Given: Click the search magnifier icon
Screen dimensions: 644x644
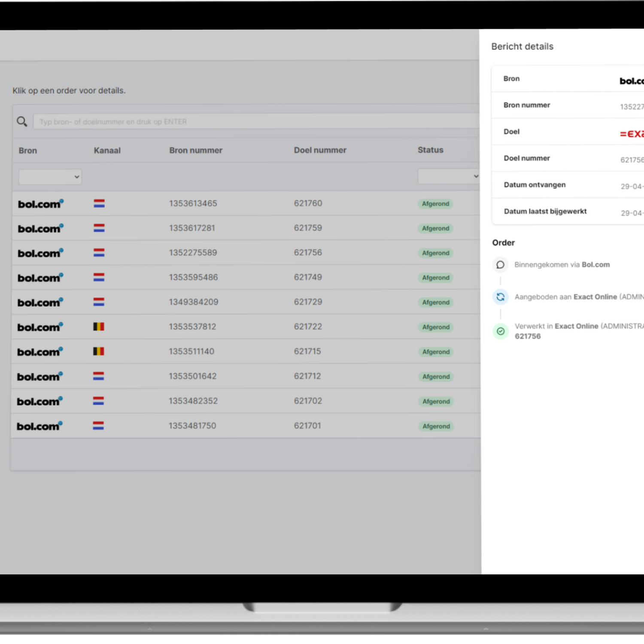Looking at the screenshot, I should pos(22,122).
